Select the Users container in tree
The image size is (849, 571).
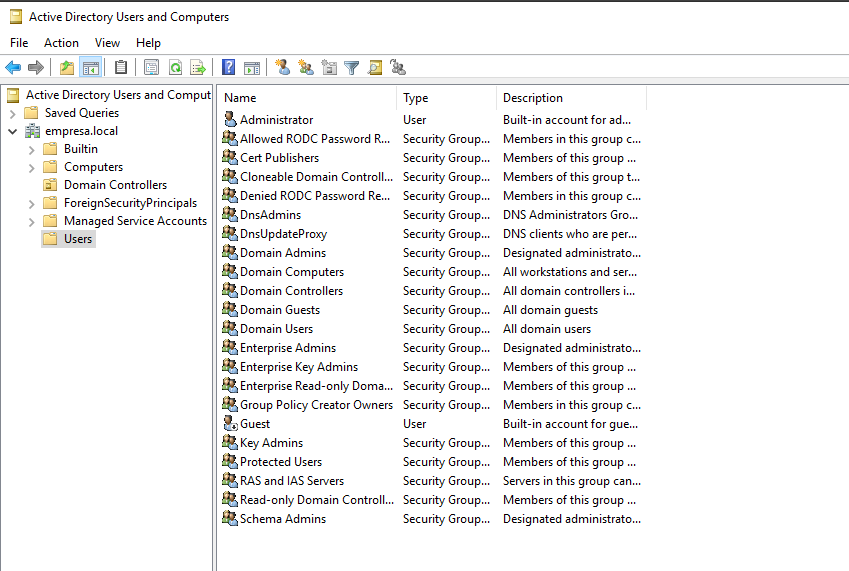(x=78, y=239)
